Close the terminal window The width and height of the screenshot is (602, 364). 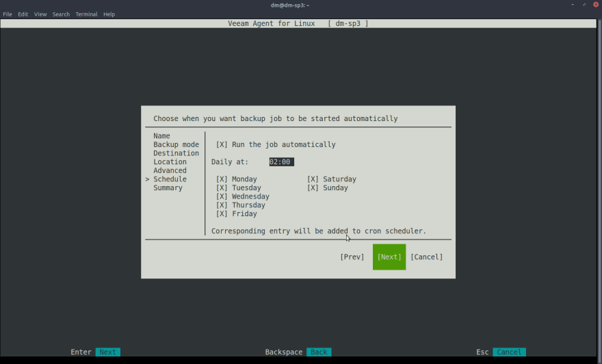pyautogui.click(x=596, y=5)
